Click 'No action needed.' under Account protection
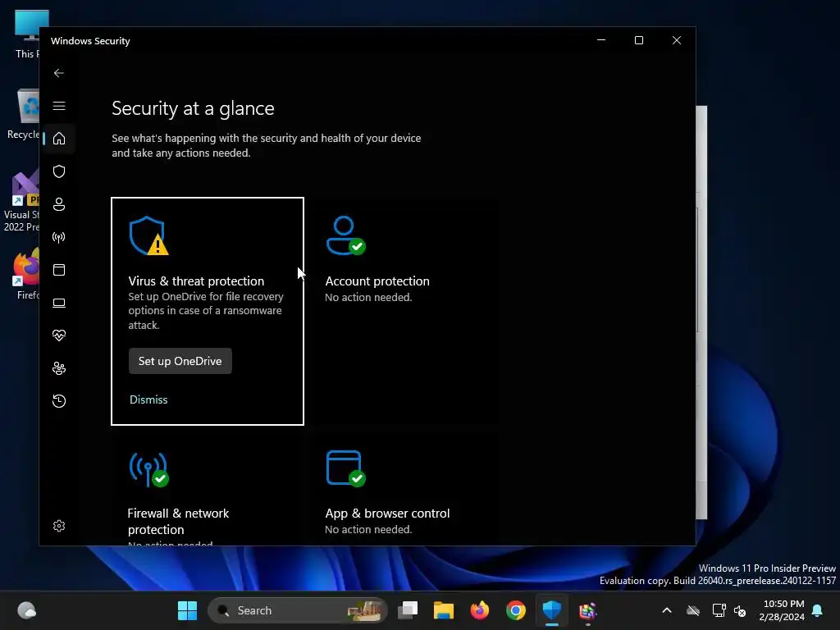Viewport: 840px width, 630px height. [368, 297]
